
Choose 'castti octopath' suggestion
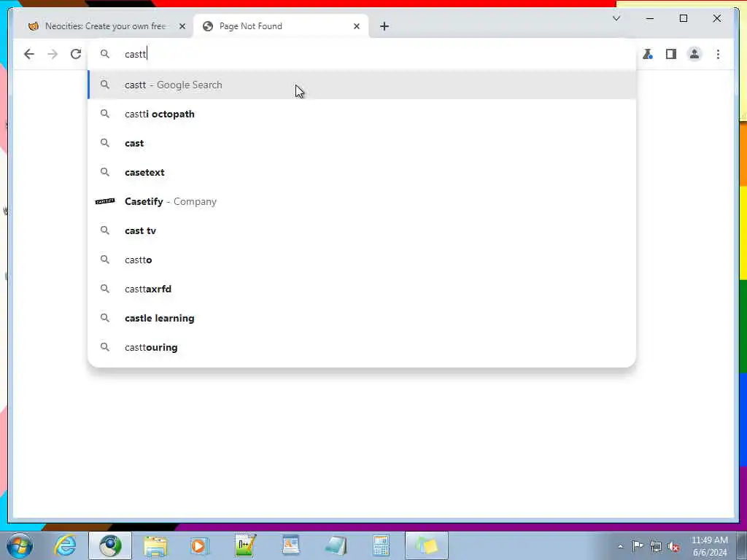point(362,114)
